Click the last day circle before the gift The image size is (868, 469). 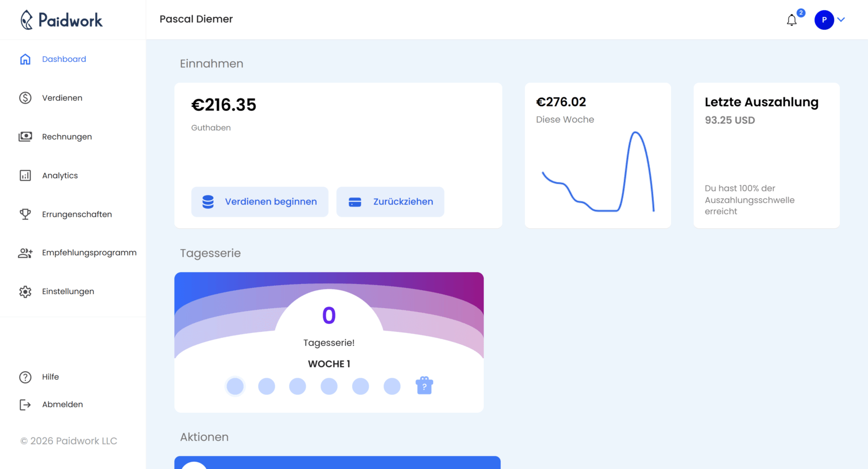coord(392,386)
